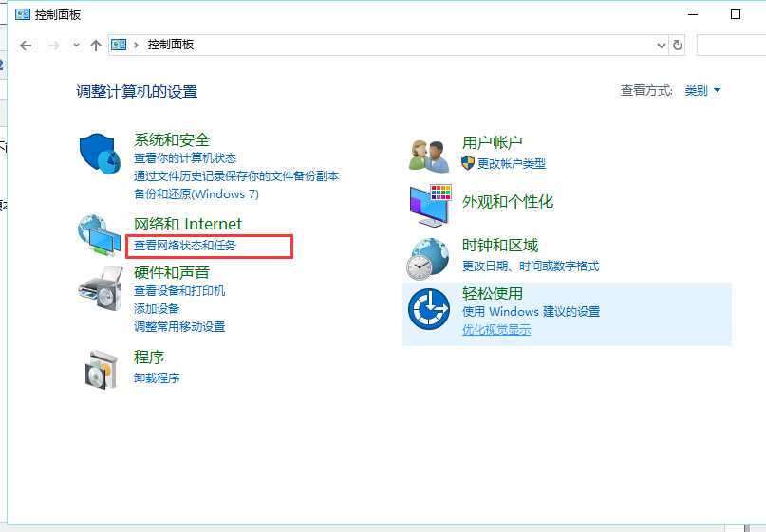766x532 pixels.
Task: Click 控制面板 breadcrumb in address bar
Action: coord(171,45)
